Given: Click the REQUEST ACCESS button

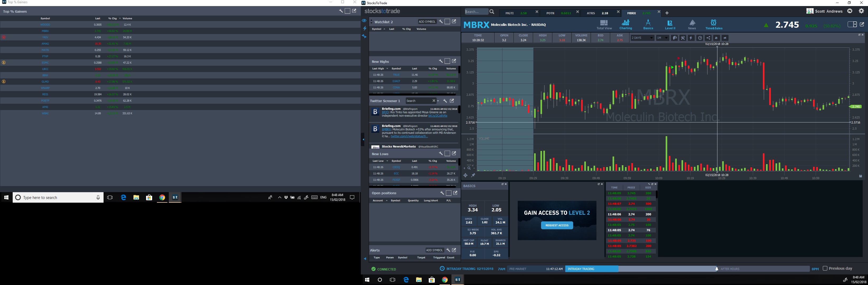Looking at the screenshot, I should pyautogui.click(x=557, y=225).
